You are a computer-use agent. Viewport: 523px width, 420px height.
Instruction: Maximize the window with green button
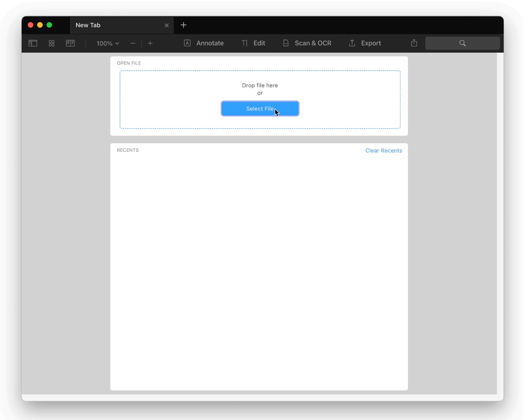click(49, 25)
